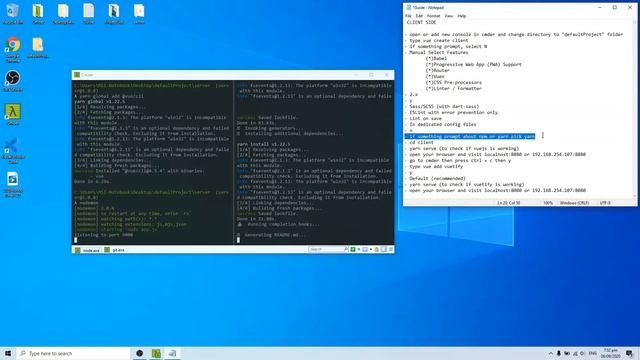640x360 pixels.
Task: Click the 'cd client' line in Notepad
Action: pos(422,142)
